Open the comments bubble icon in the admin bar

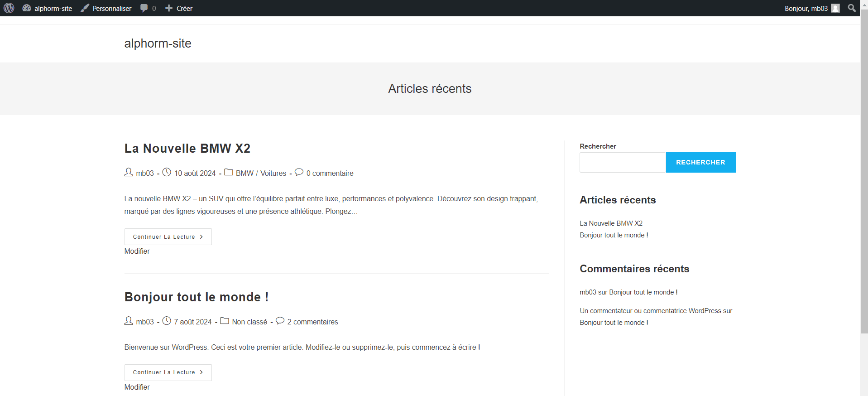click(x=144, y=8)
